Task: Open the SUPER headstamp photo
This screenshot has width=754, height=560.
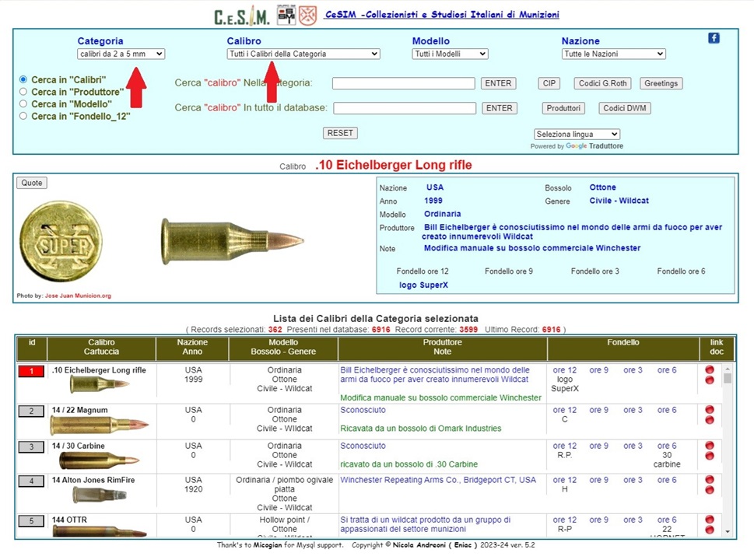Action: point(61,242)
